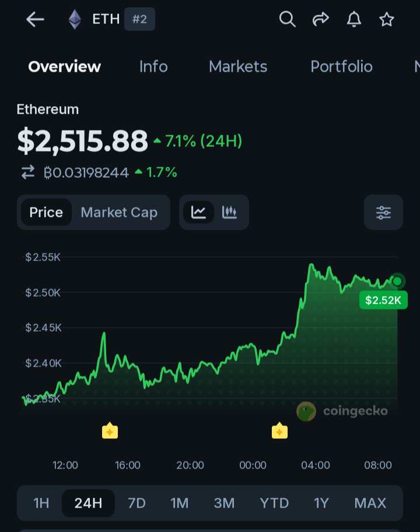The image size is (420, 532).
Task: Tap the #2 rank badge
Action: (x=139, y=19)
